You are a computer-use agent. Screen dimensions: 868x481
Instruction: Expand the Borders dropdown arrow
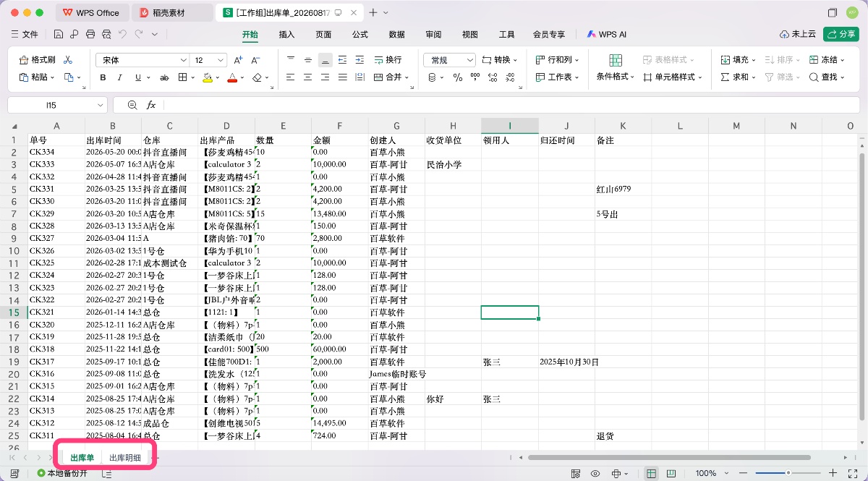[x=192, y=77]
